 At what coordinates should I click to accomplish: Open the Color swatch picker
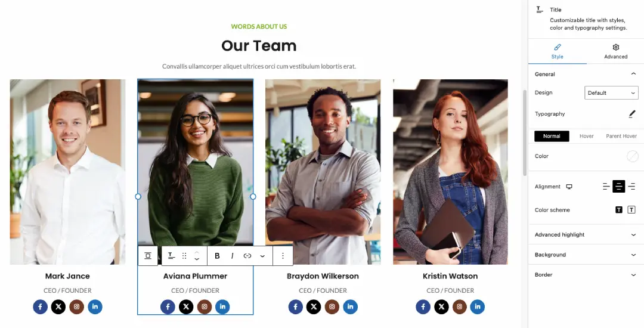coord(633,156)
